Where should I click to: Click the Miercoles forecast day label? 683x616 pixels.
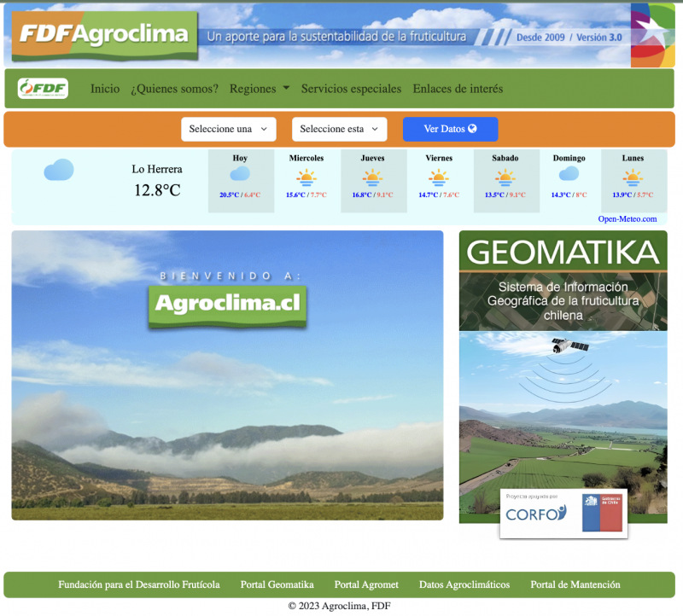(306, 158)
